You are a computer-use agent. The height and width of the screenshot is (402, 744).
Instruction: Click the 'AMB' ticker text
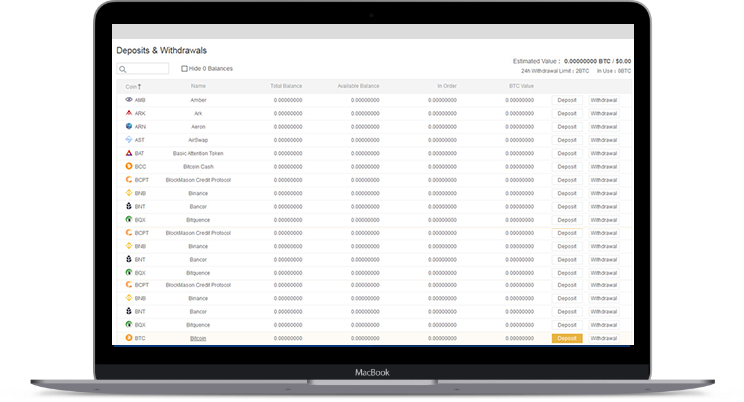(140, 100)
